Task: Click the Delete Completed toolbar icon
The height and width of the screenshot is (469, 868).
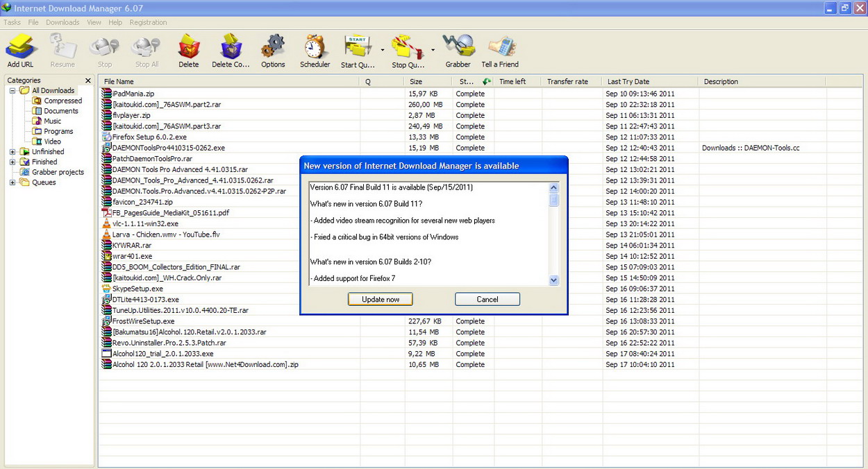Action: (x=231, y=51)
